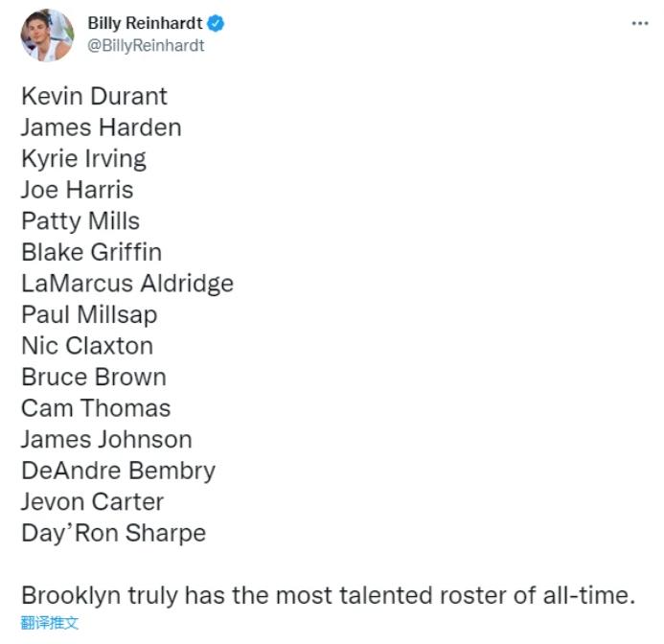664x644 pixels.
Task: Click the LaMarcus Aldridge text line
Action: 127,284
